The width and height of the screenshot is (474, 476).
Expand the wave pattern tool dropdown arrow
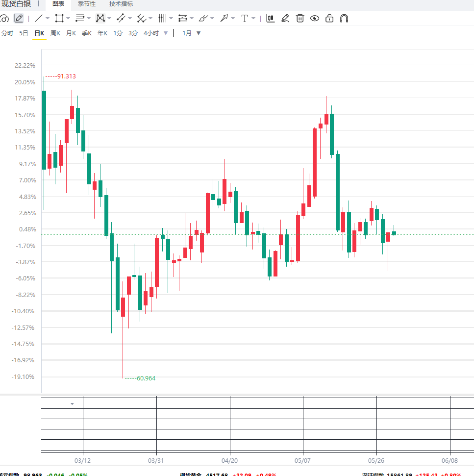[109, 18]
